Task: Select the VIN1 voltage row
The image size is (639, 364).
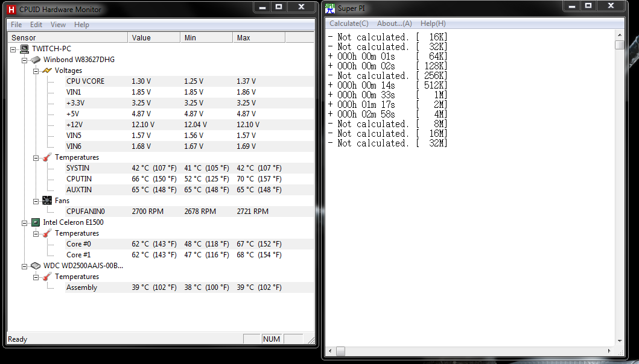Action: point(189,92)
